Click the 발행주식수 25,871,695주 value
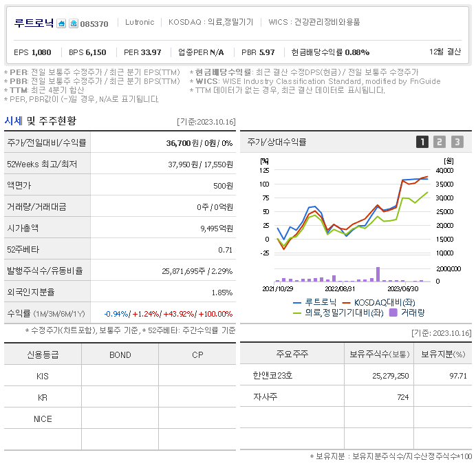 coord(184,271)
